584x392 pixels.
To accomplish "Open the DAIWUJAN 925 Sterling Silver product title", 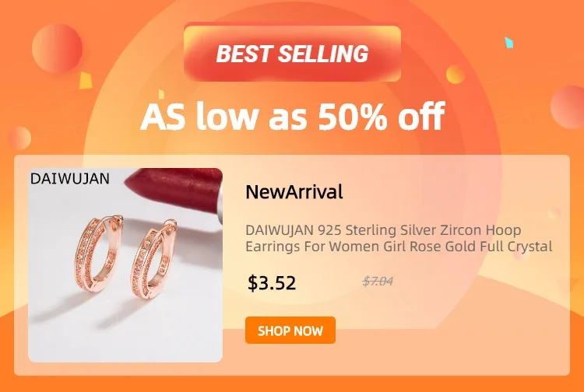I will pos(399,238).
